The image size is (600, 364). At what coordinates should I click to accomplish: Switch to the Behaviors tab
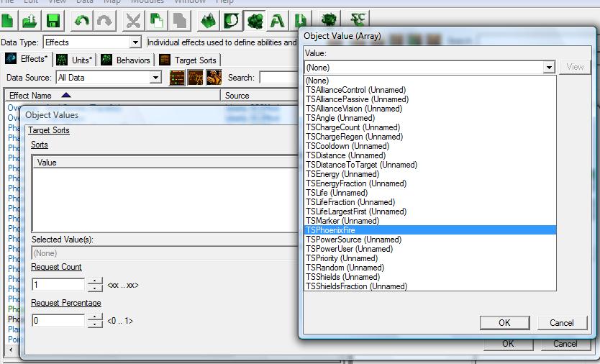coord(126,60)
